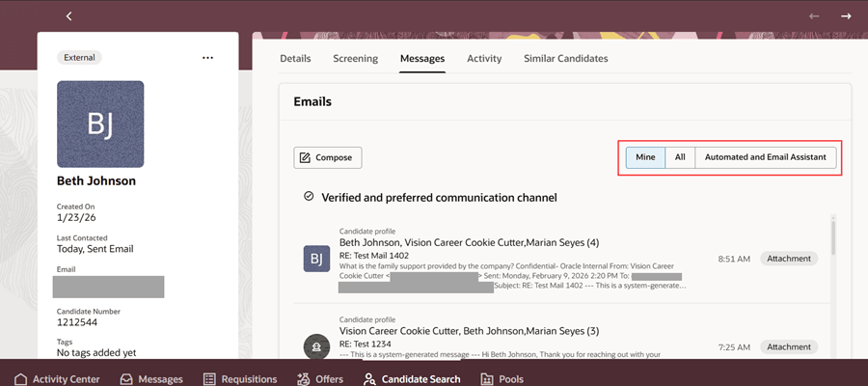Go back using the top-left chevron arrow
Screen dimensions: 868x386
click(x=68, y=16)
